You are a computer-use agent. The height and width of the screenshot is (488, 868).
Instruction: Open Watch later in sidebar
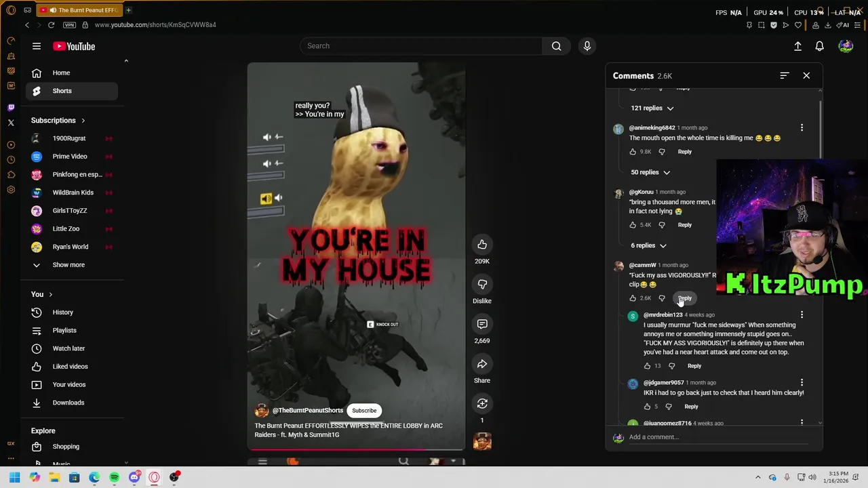click(x=72, y=348)
